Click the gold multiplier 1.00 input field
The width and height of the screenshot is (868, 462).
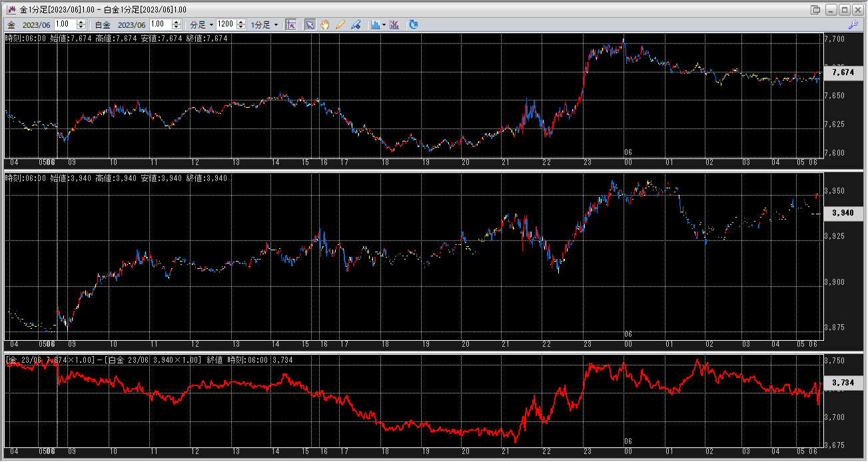[67, 25]
